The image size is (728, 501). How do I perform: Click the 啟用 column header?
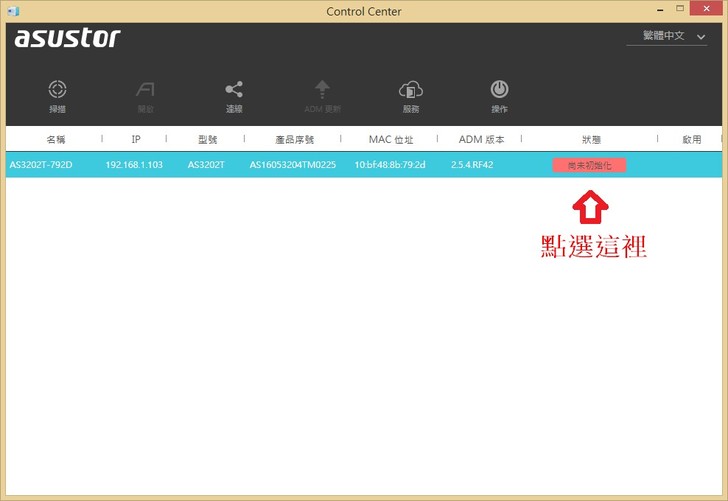[x=691, y=139]
